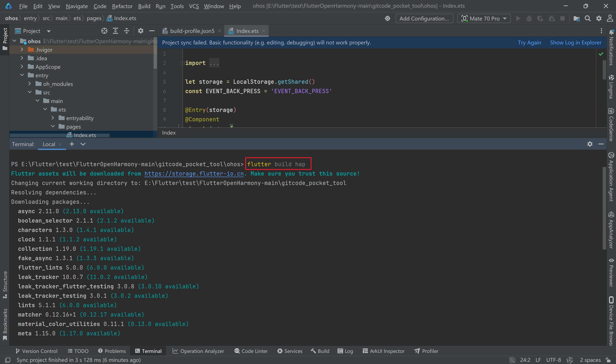The width and height of the screenshot is (616, 364).
Task: Collapse the entry folder node
Action: (22, 75)
